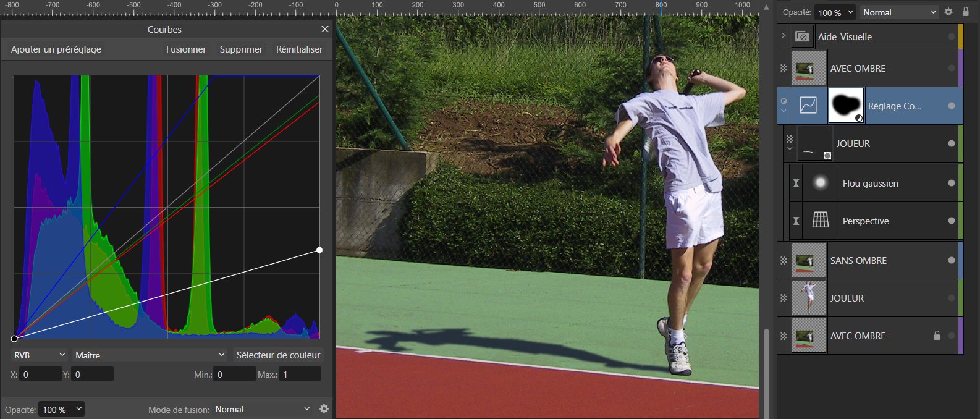Select the bottom AVEC OMBRE layer thumbnail
Screen dimensions: 980x419
tap(808, 336)
